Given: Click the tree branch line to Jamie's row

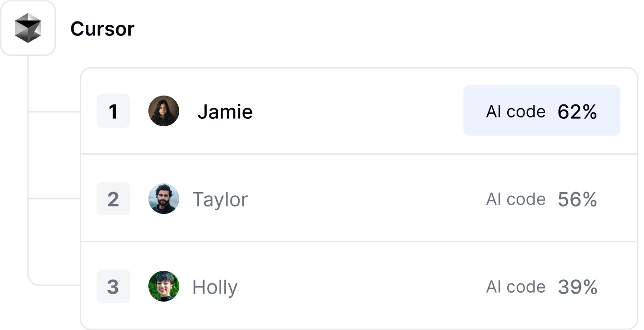Looking at the screenshot, I should (x=54, y=112).
